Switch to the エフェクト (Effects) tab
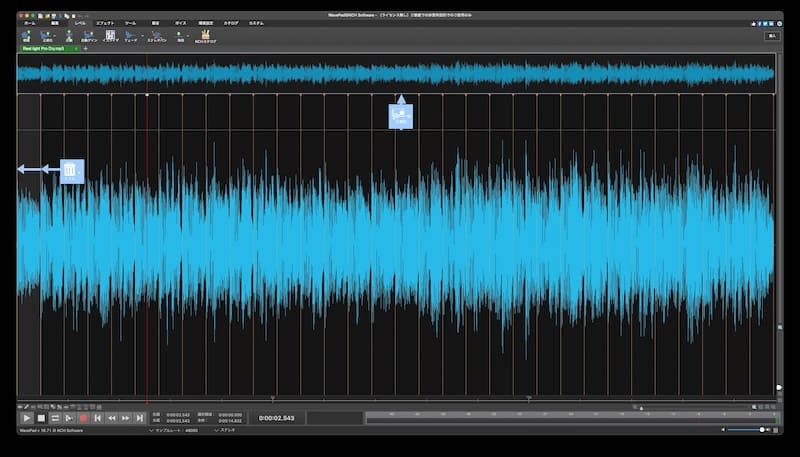Viewport: 800px width, 457px height. point(105,23)
